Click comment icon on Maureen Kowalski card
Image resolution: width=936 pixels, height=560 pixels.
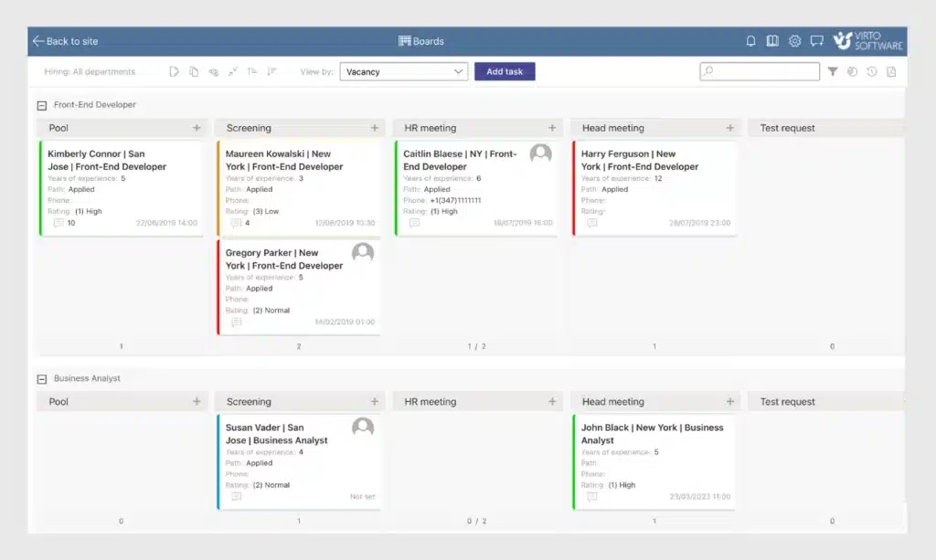click(x=237, y=223)
